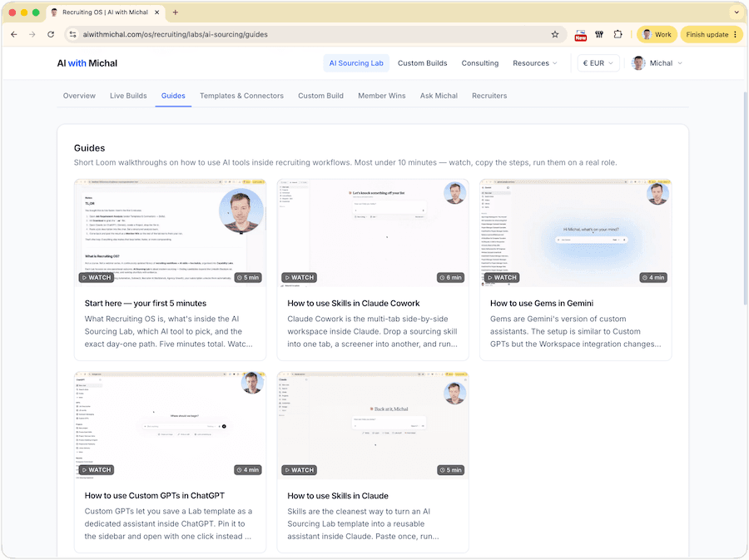Go back to the previous page
749x560 pixels.
pos(14,34)
